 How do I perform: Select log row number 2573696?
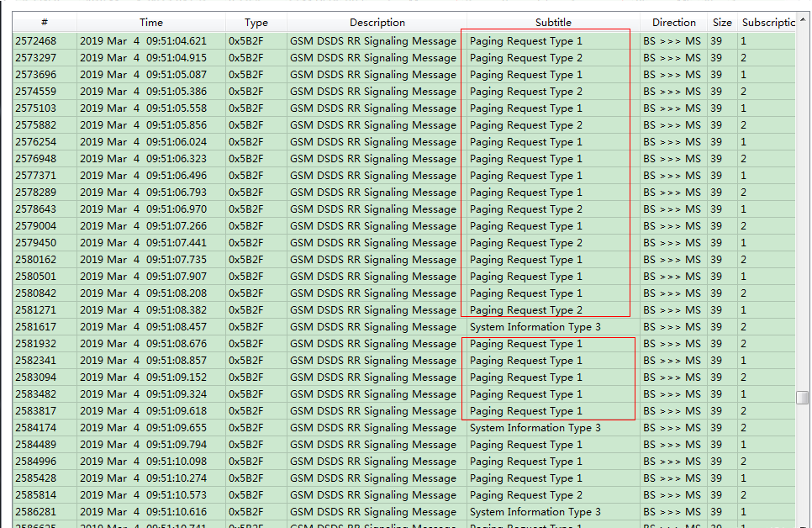[403, 75]
